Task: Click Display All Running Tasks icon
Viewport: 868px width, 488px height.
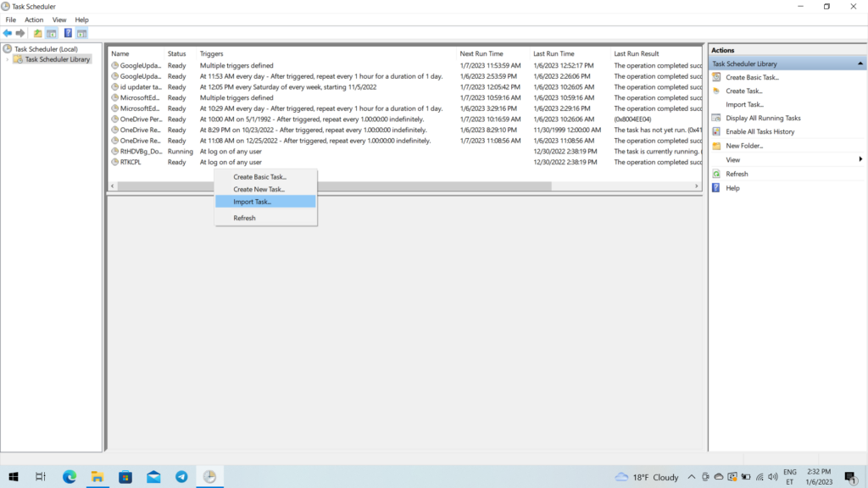Action: tap(717, 118)
